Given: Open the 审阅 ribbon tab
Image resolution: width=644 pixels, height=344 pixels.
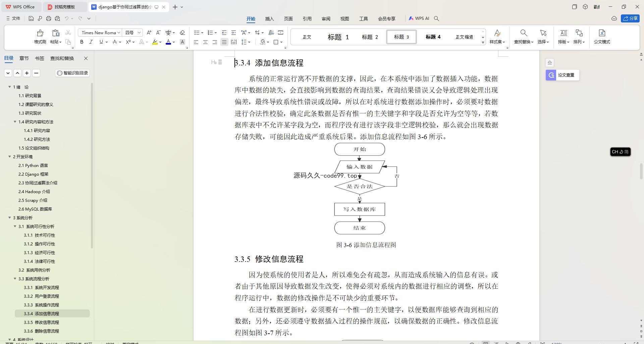Looking at the screenshot, I should pos(326,19).
